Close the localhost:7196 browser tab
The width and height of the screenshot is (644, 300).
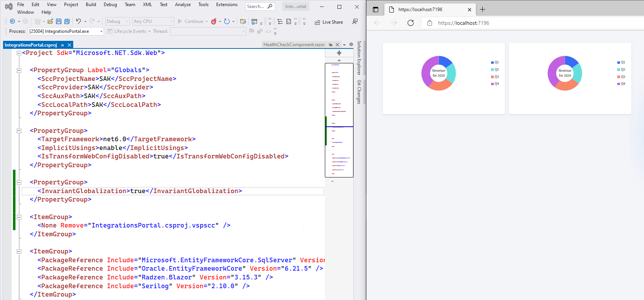pos(469,10)
